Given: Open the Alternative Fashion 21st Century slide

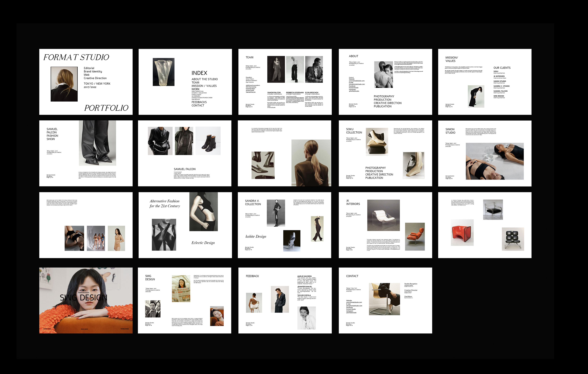Looking at the screenshot, I should click(185, 225).
